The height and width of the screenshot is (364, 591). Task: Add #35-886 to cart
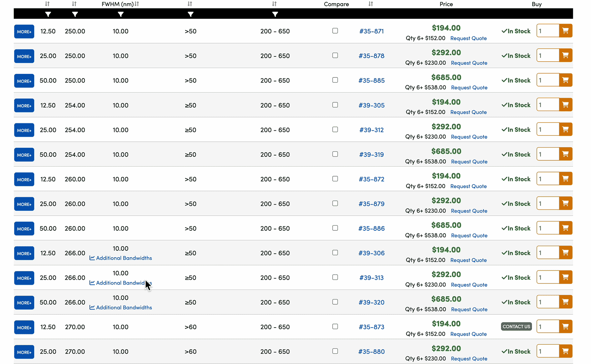565,228
